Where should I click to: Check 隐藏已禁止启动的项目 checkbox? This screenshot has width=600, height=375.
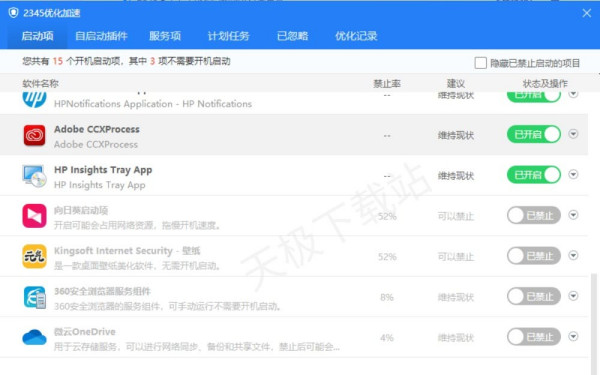pos(481,63)
